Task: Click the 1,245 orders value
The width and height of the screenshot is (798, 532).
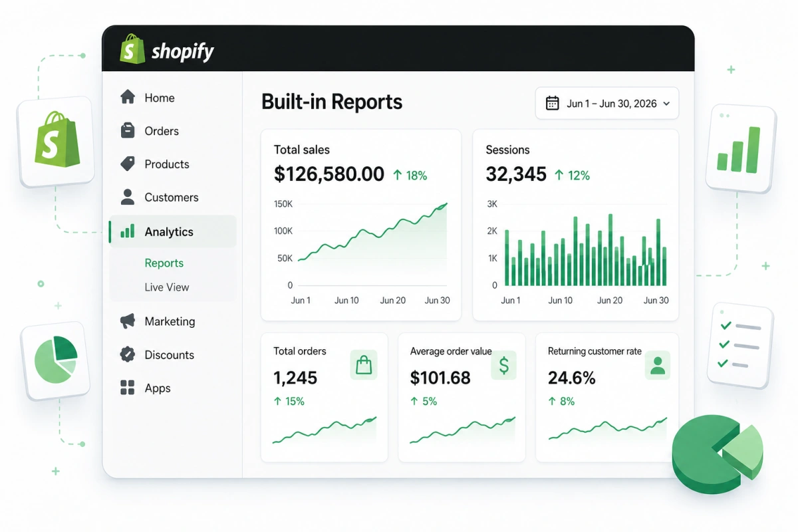Action: (x=295, y=378)
